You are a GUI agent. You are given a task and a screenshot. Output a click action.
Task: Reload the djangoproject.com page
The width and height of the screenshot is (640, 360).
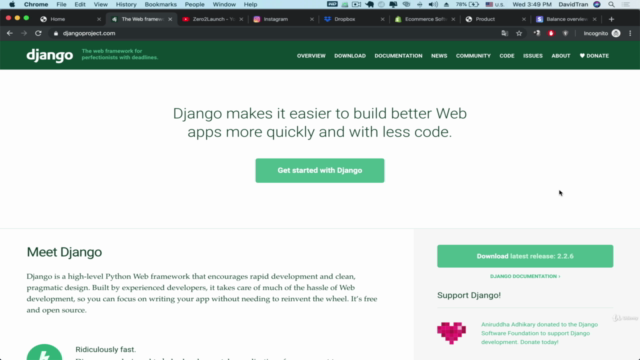(x=38, y=33)
